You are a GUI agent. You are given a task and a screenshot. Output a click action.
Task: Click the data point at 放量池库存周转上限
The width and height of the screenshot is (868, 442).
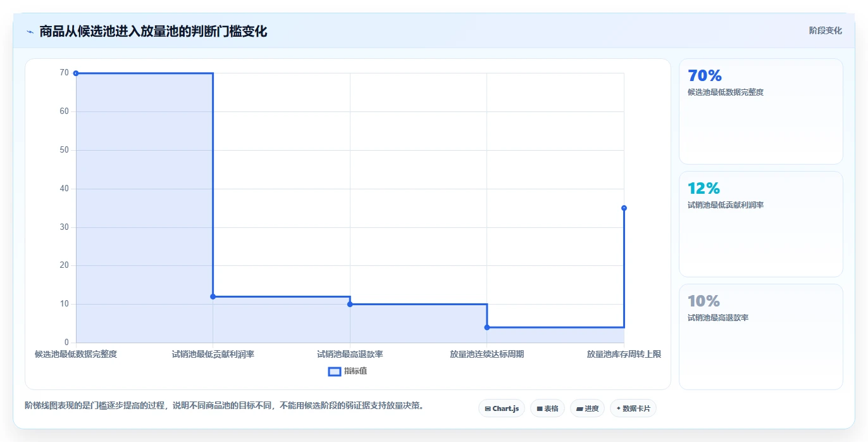point(624,208)
